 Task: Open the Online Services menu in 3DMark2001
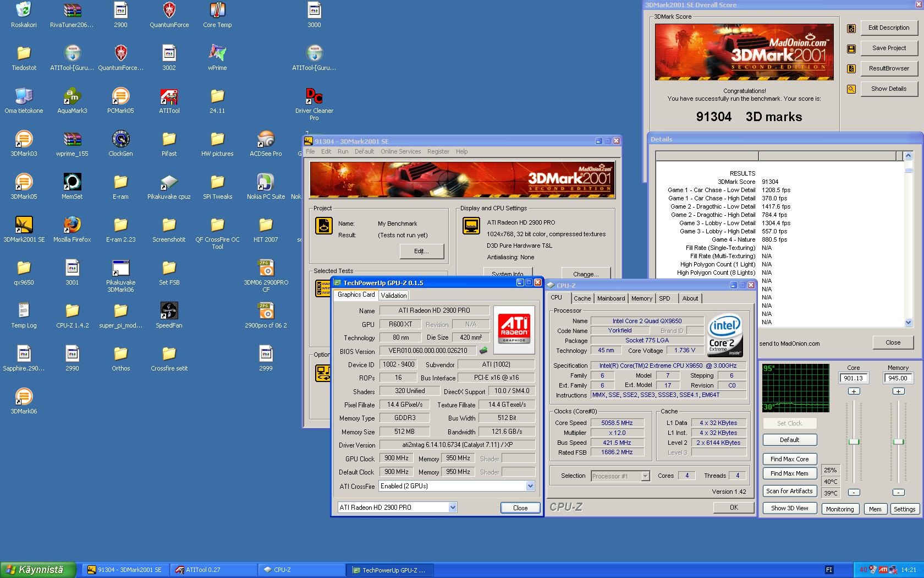tap(400, 151)
